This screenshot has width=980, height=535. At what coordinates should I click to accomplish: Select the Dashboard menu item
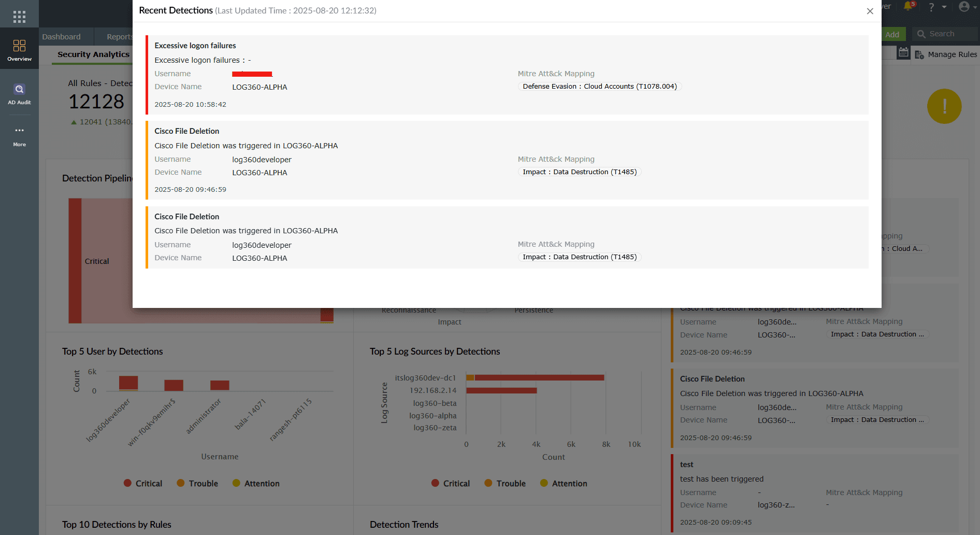click(61, 36)
